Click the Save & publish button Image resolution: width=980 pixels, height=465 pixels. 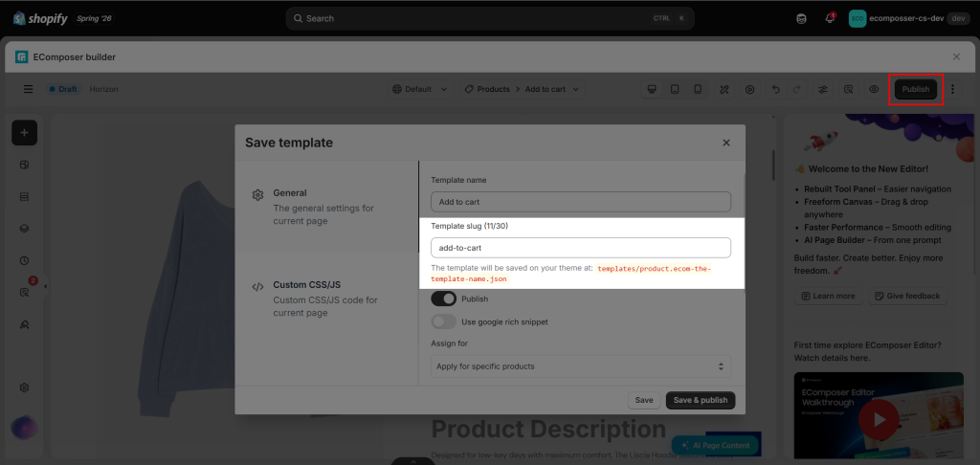click(x=701, y=400)
